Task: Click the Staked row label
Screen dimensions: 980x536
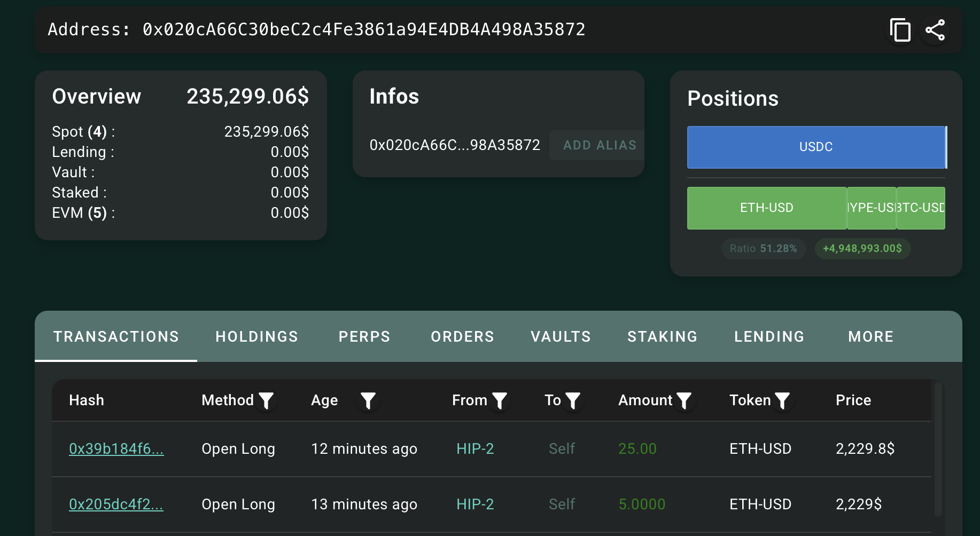Action: 79,193
